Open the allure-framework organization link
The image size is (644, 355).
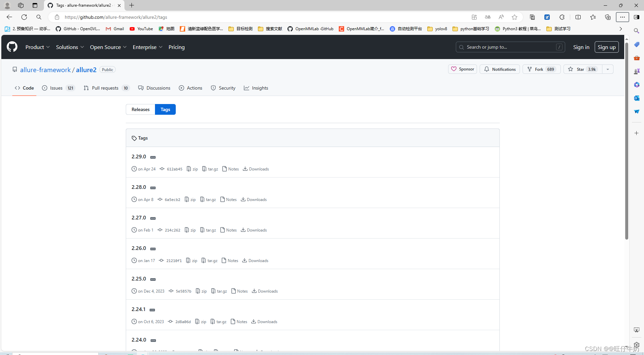coord(45,70)
